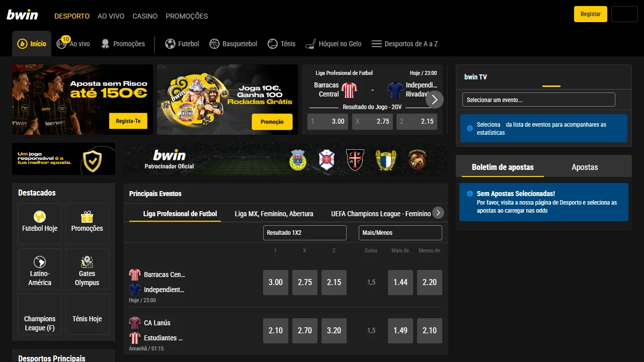Switch to Liga MX, Feminino, Abertura tab
Viewport: 644px width, 362px height.
click(274, 214)
